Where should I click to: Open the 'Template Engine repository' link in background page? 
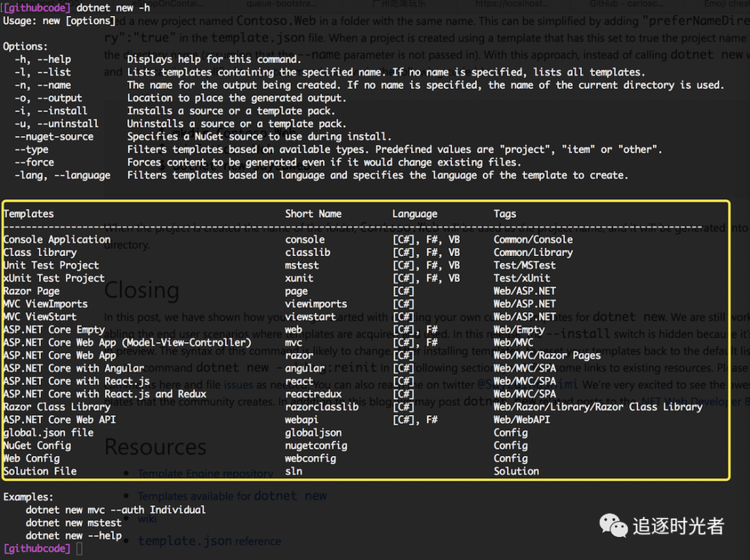point(205,473)
